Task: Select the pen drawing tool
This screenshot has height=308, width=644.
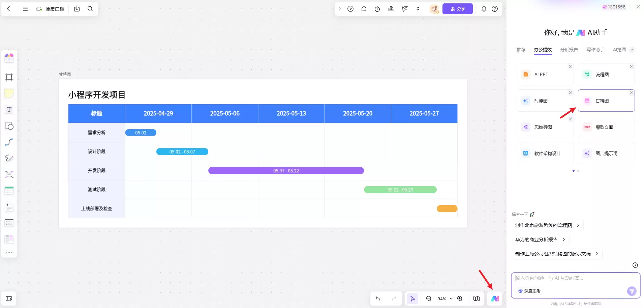Action: click(x=9, y=158)
